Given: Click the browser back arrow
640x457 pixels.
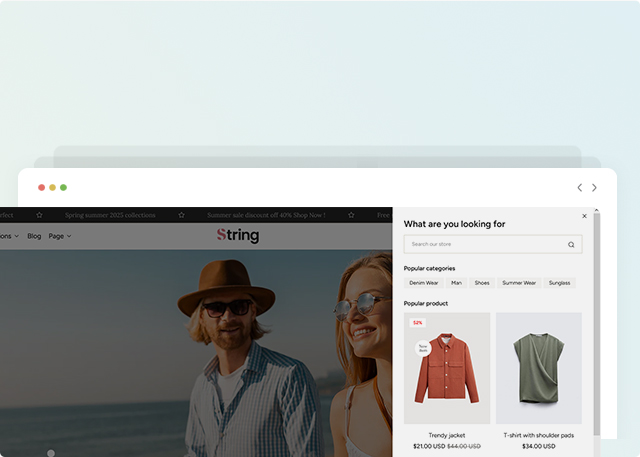Looking at the screenshot, I should click(579, 188).
